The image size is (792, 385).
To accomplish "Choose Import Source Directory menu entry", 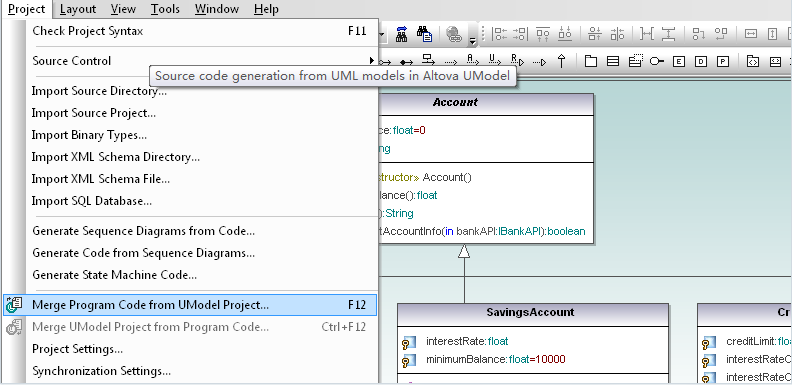I will point(99,91).
